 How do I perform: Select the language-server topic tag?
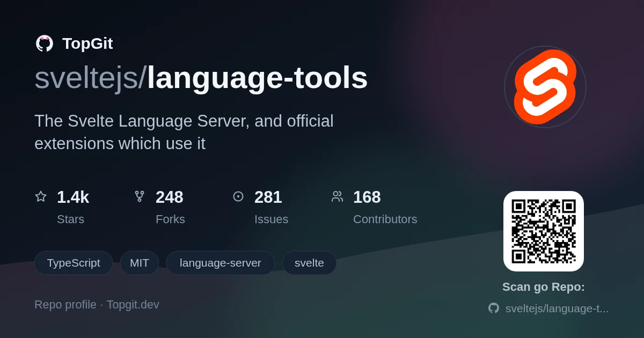221,263
